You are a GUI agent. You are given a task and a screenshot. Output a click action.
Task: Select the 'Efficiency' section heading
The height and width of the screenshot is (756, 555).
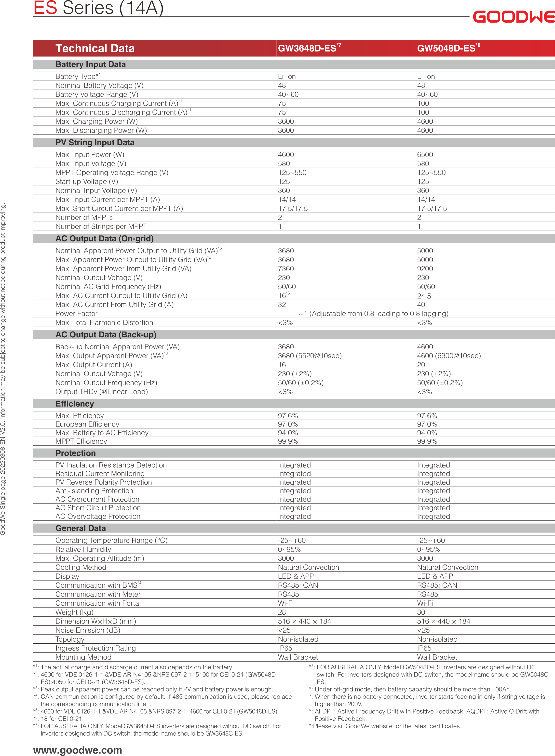(75, 404)
